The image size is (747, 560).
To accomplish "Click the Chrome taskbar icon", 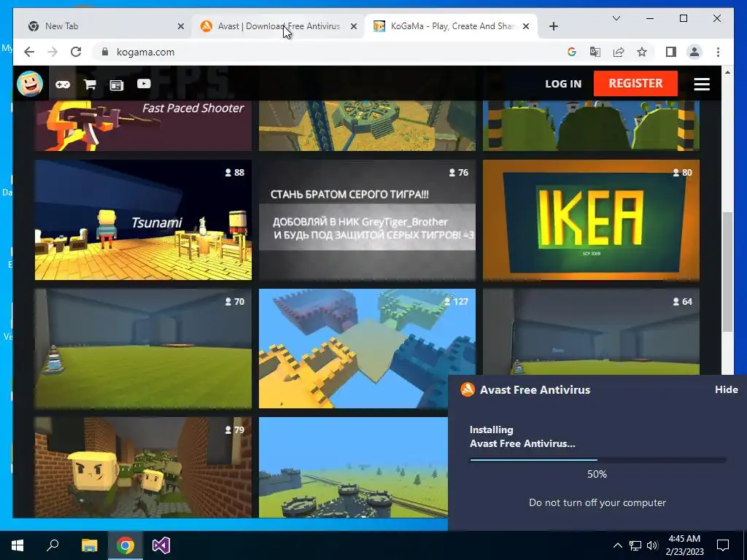I will tap(125, 545).
